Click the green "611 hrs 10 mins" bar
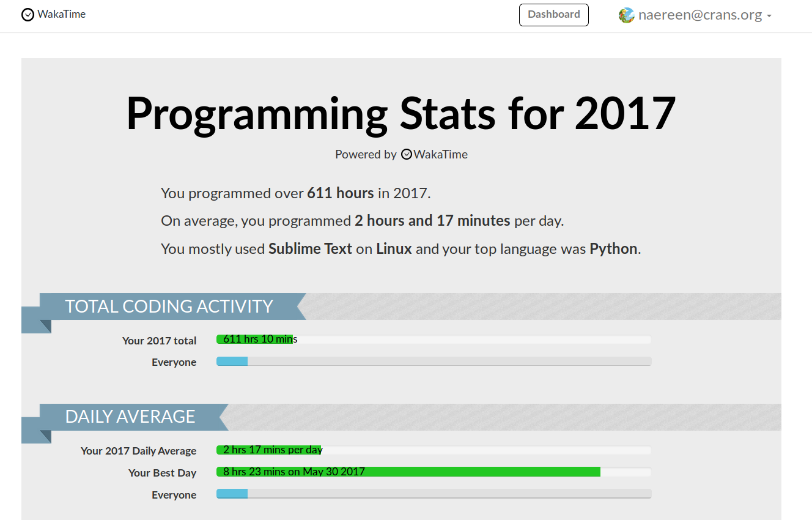This screenshot has height=520, width=812. (255, 340)
